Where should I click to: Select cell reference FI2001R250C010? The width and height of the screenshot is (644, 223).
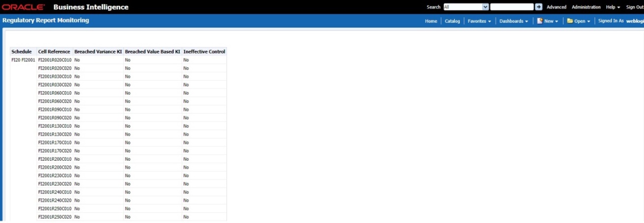pyautogui.click(x=55, y=209)
